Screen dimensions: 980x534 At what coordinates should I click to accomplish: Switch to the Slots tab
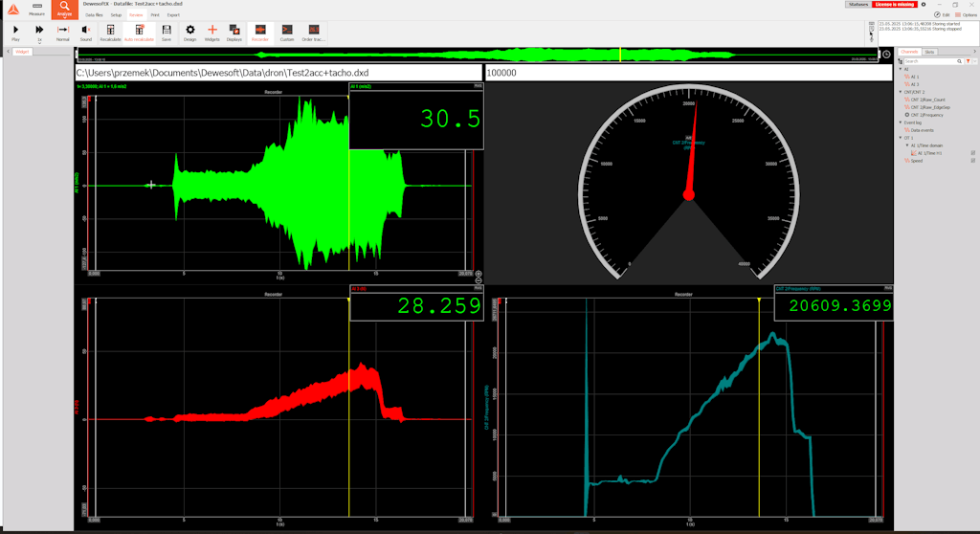(930, 52)
